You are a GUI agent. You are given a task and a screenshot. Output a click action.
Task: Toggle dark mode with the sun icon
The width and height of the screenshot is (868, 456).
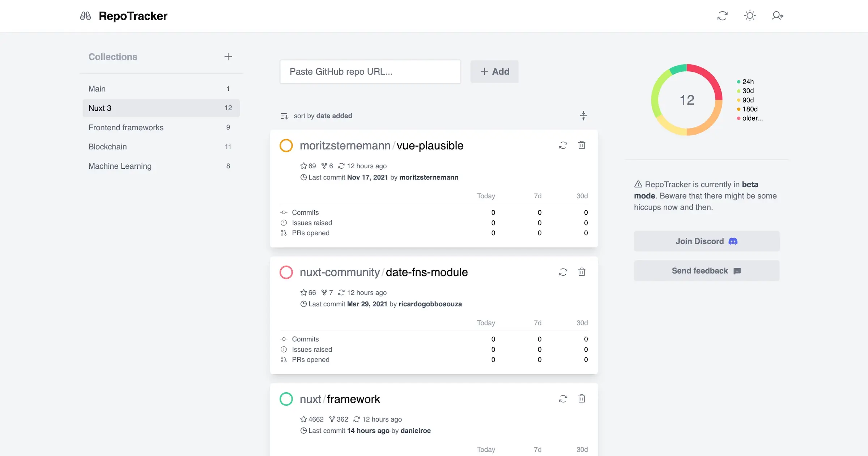pyautogui.click(x=749, y=16)
